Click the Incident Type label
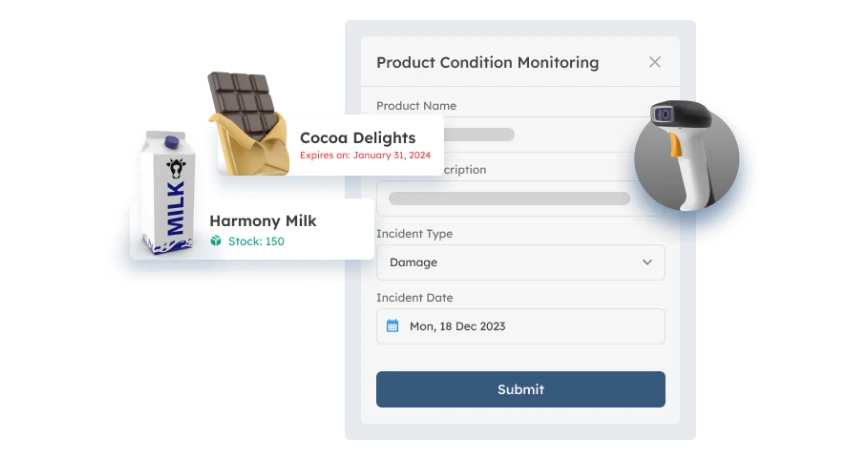 (414, 233)
